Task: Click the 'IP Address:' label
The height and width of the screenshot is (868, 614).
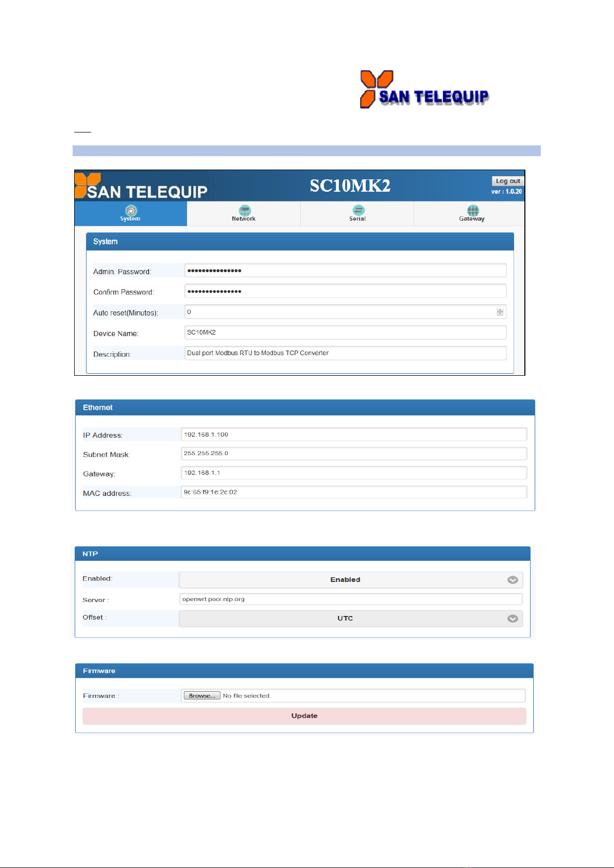Action: (x=103, y=435)
